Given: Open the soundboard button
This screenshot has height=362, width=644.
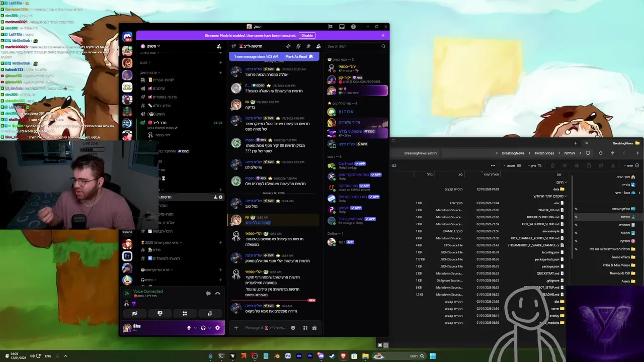Looking at the screenshot, I should click(x=210, y=313).
